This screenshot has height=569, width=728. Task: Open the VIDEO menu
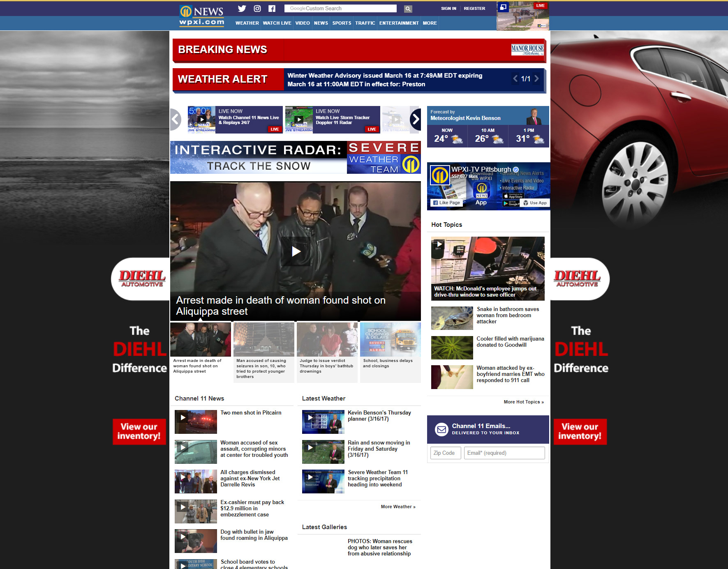[x=303, y=23]
